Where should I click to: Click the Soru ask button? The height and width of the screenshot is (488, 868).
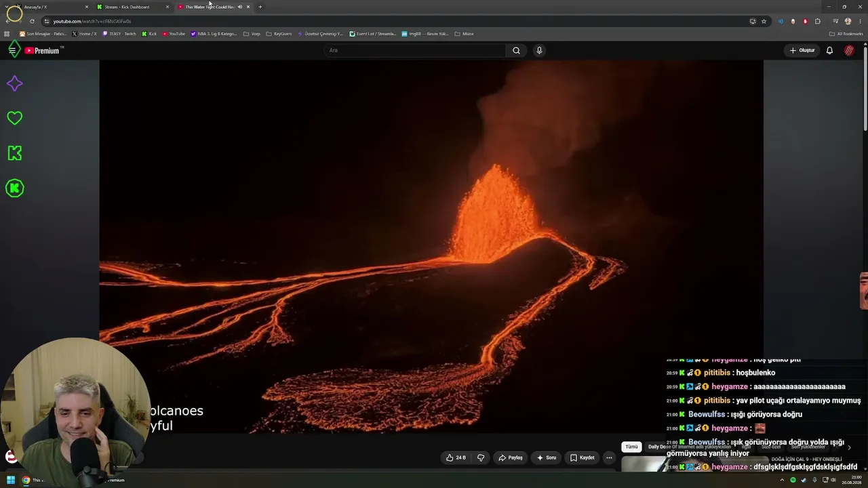(546, 457)
